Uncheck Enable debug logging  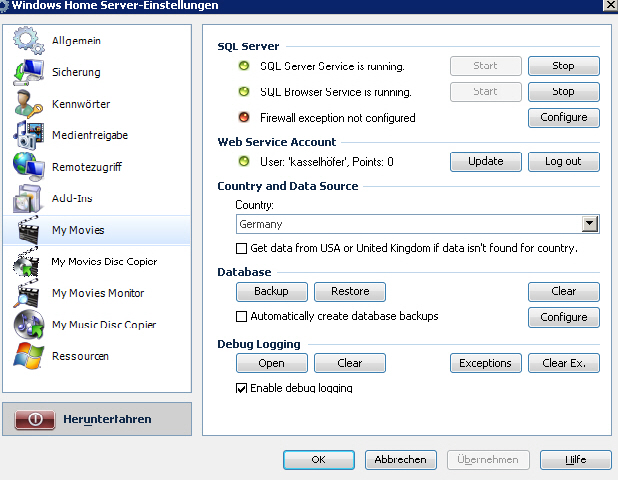click(241, 388)
